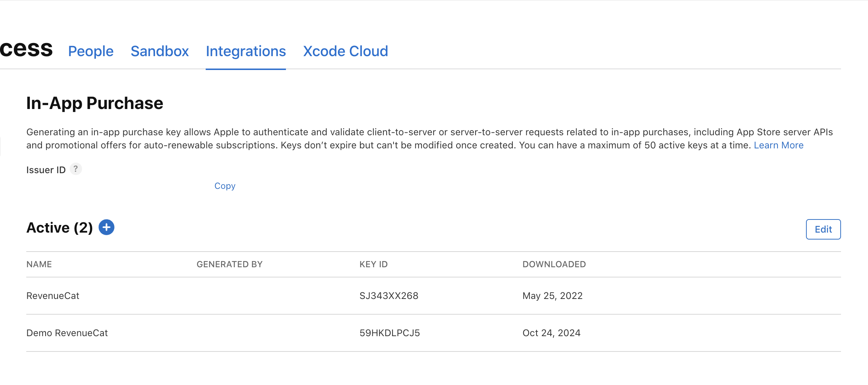Copy the Issuer ID
Screen dimensions: 868x385
(225, 186)
